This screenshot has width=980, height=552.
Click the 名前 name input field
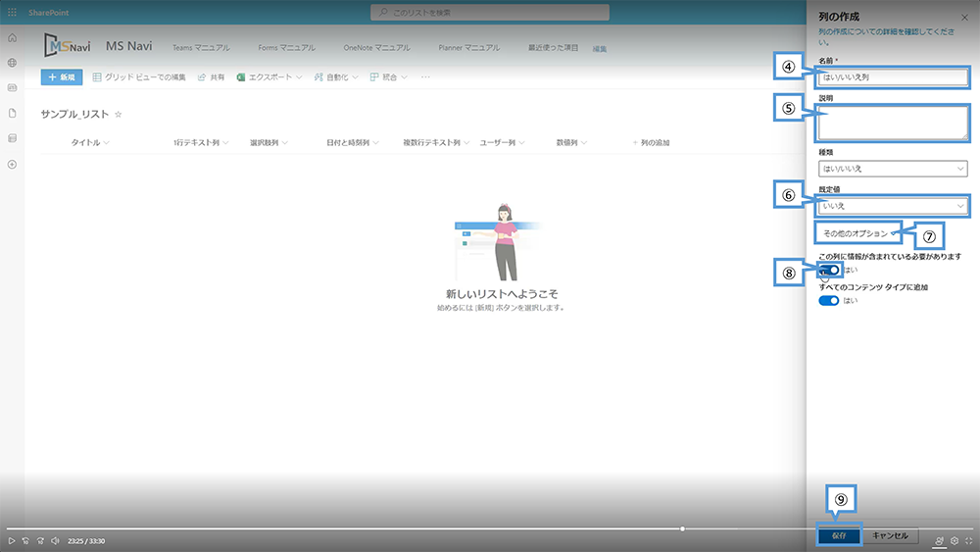tap(893, 76)
